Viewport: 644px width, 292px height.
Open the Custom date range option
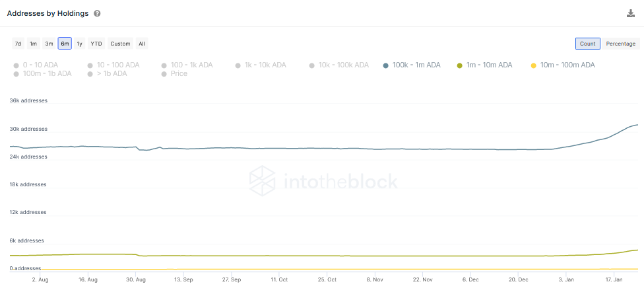click(120, 44)
